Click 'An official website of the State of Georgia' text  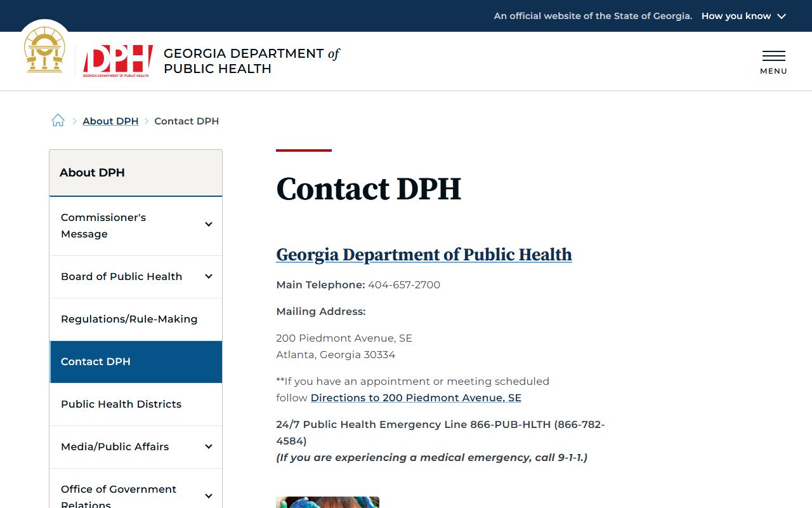(x=593, y=16)
